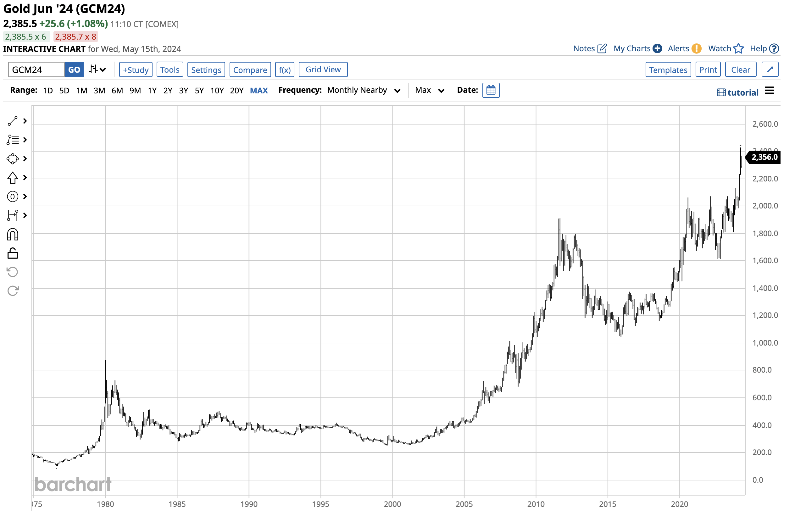Open the hamburger menu above the chart
This screenshot has height=532, width=795.
click(770, 91)
